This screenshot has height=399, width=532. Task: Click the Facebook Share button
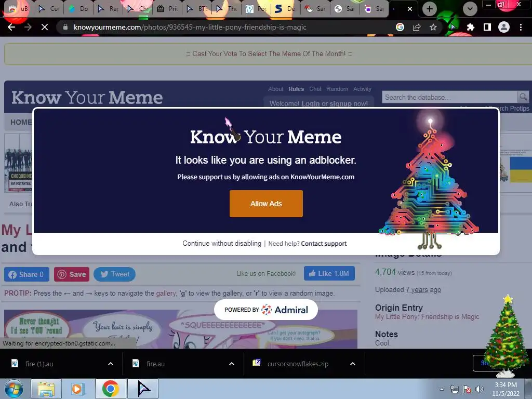[x=26, y=274]
